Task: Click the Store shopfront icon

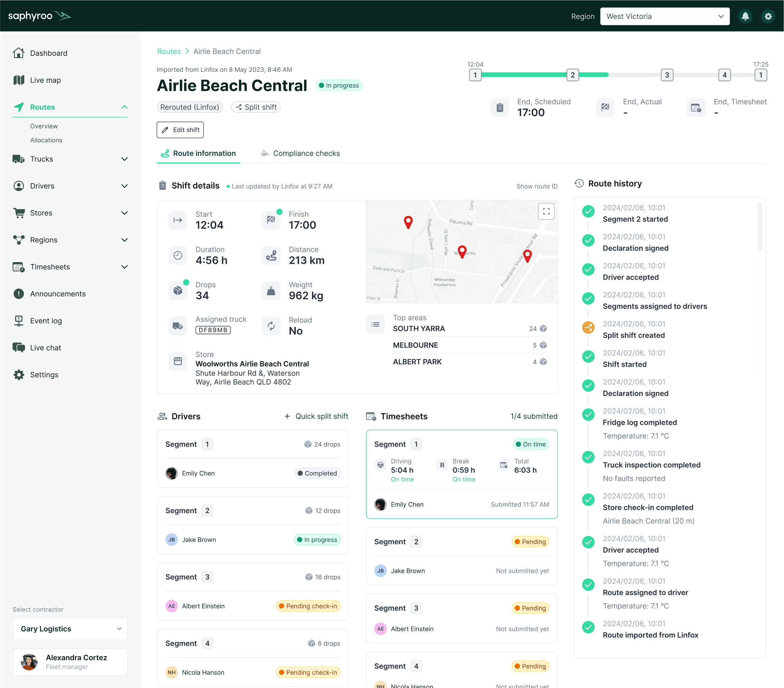Action: pyautogui.click(x=178, y=361)
